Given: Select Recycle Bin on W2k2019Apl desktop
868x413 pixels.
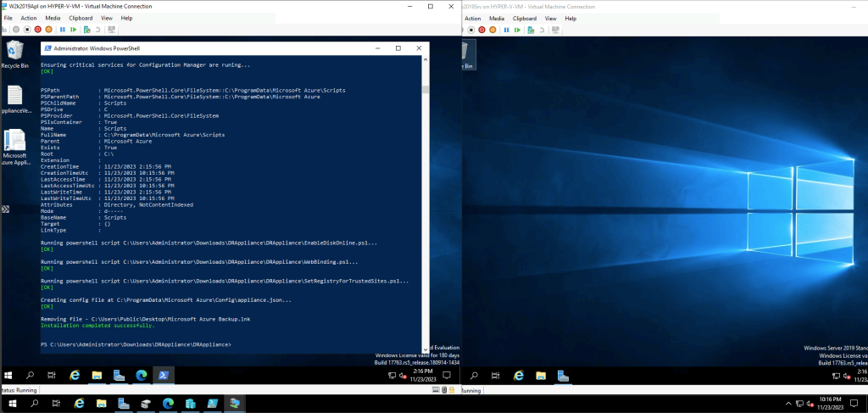Looking at the screenshot, I should click(x=14, y=54).
